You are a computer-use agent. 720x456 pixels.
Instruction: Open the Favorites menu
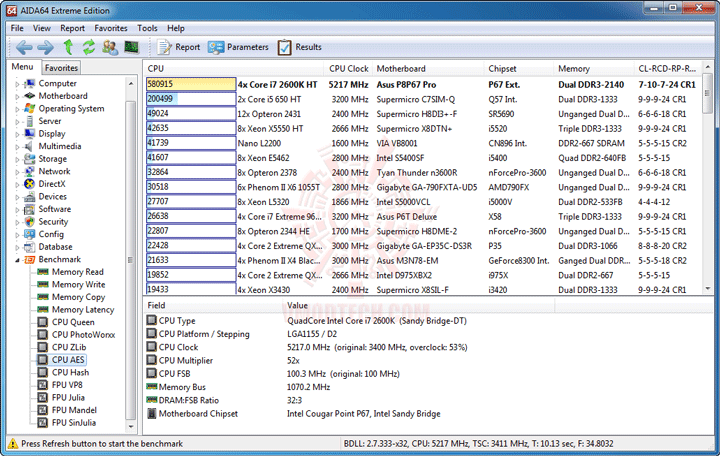coord(111,28)
